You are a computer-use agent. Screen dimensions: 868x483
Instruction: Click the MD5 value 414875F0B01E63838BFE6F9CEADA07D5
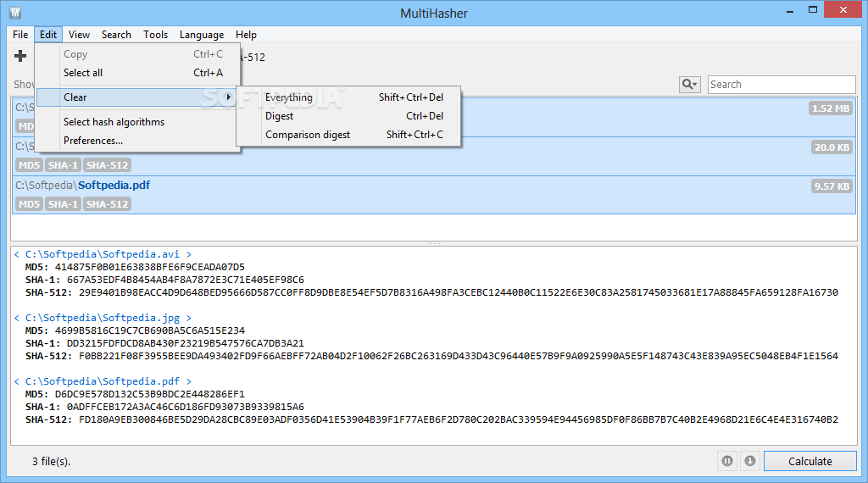pyautogui.click(x=149, y=267)
